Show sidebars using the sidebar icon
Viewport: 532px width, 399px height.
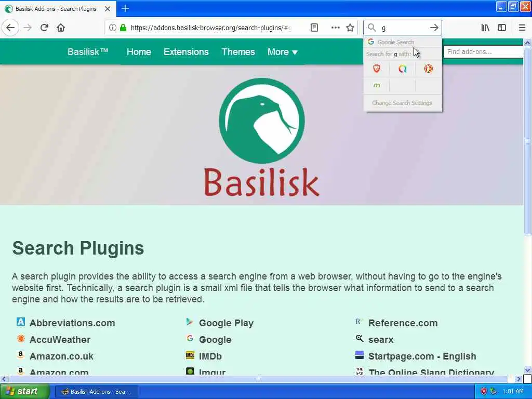click(x=502, y=28)
